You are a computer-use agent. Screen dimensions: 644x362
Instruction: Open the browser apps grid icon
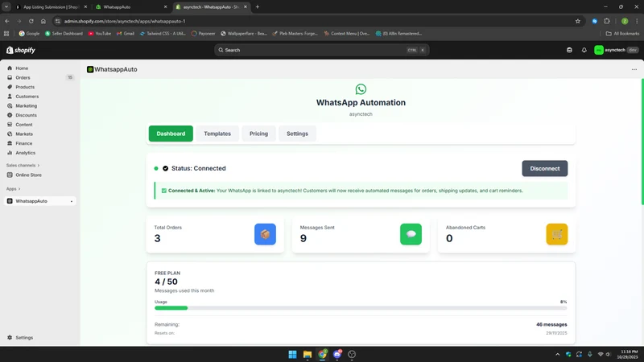[x=6, y=34]
